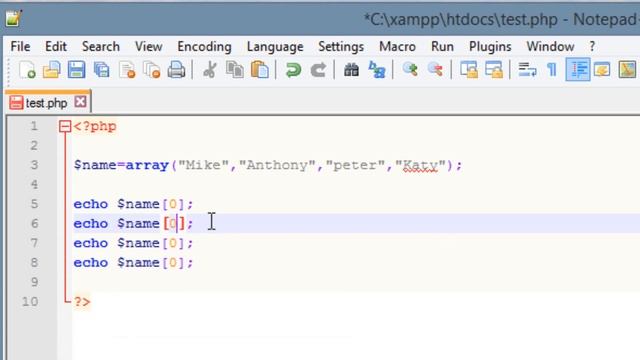Click the Close document toolbar icon

tap(127, 70)
